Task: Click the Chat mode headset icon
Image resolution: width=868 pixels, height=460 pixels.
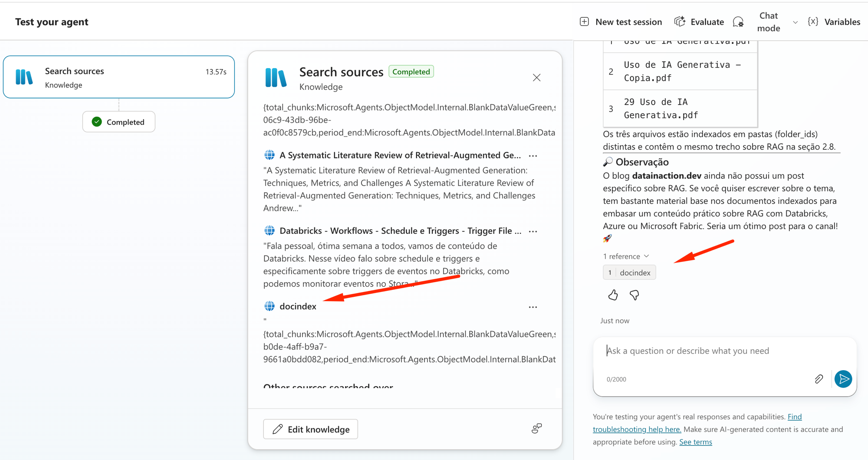Action: coord(738,22)
